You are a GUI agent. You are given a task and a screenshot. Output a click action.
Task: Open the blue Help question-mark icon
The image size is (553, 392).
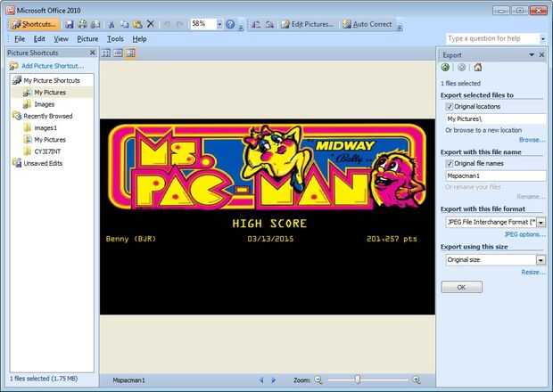pyautogui.click(x=230, y=24)
